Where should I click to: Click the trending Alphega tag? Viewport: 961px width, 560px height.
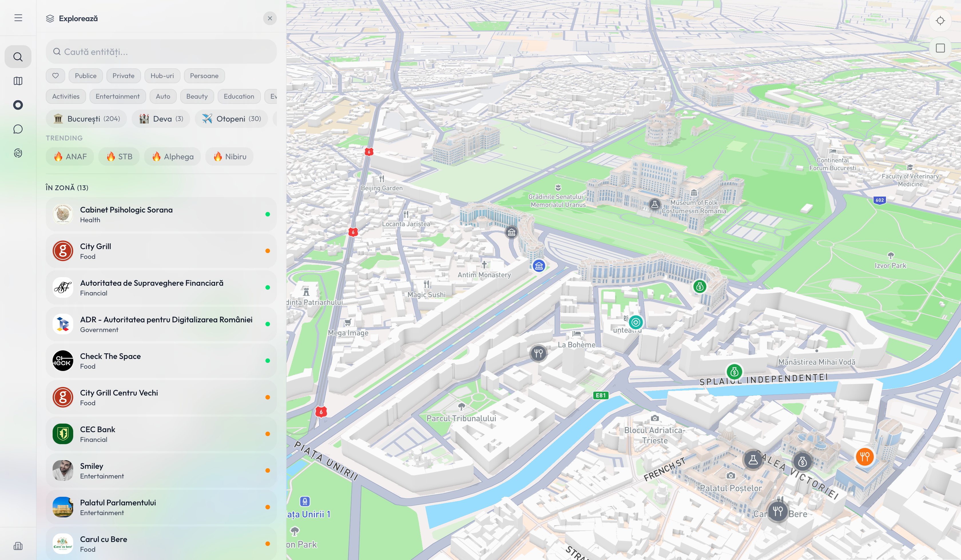(x=172, y=156)
